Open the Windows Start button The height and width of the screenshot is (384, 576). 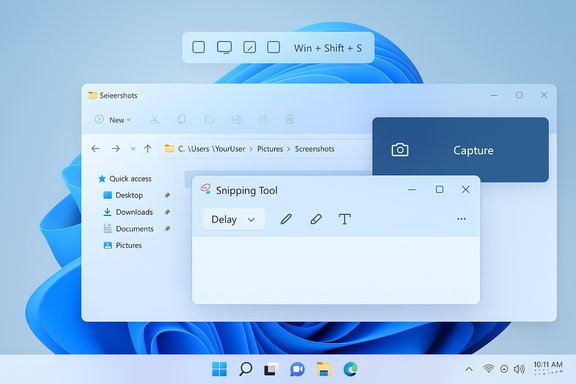(219, 369)
